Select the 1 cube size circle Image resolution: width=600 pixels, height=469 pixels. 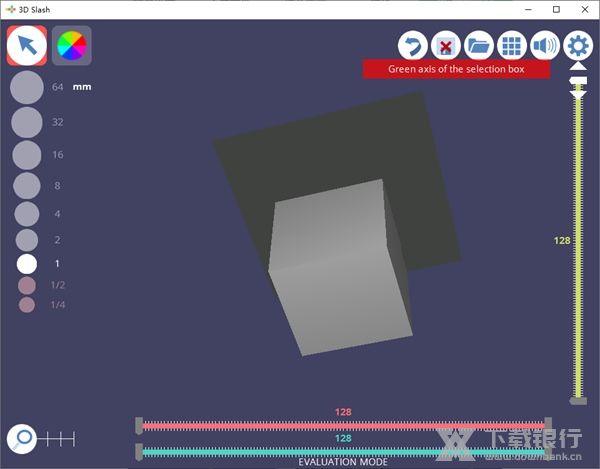click(27, 264)
